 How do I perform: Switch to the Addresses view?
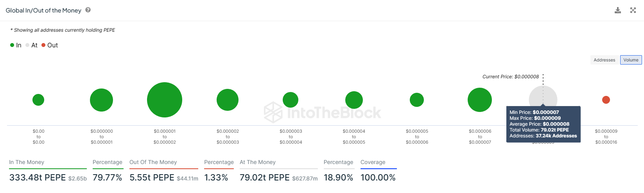point(604,60)
